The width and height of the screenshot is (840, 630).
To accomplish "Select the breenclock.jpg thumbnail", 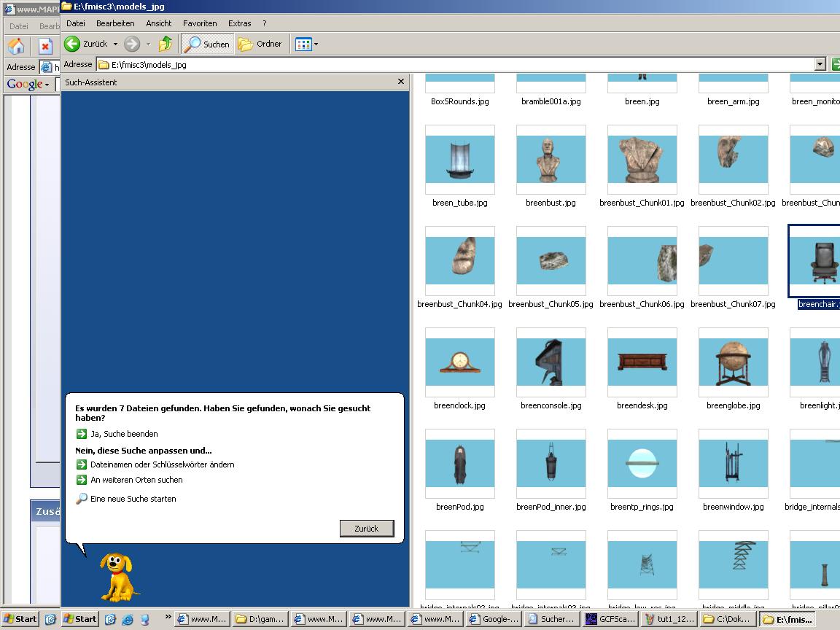I will [459, 362].
